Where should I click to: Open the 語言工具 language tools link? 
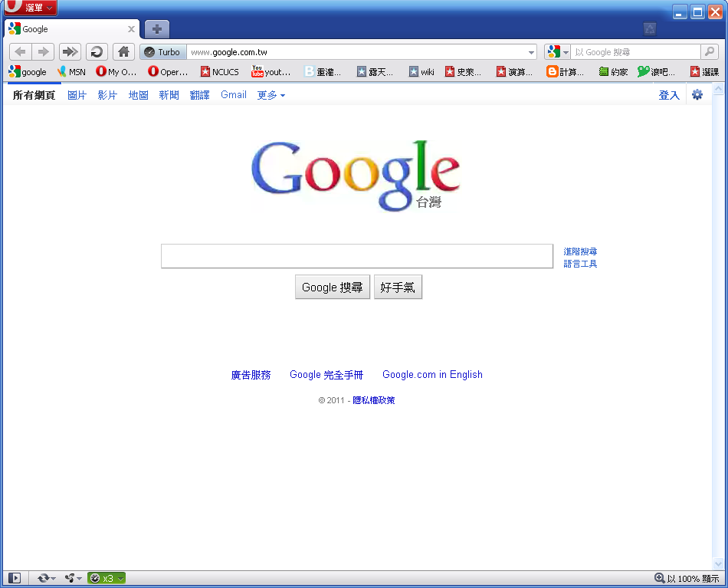580,264
